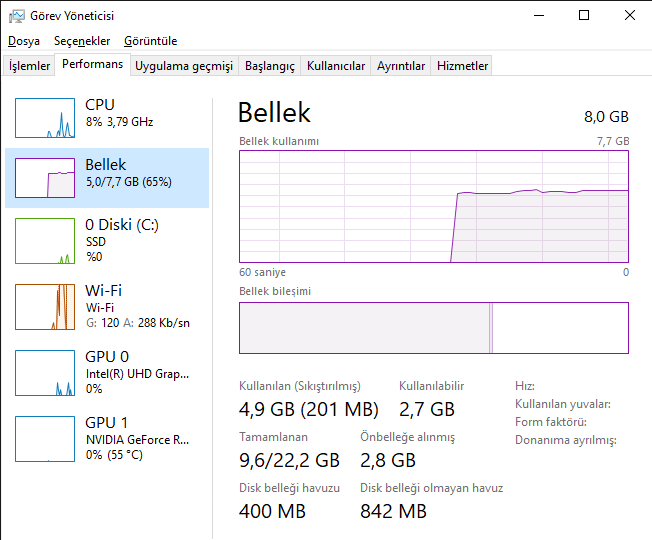The height and width of the screenshot is (540, 652).
Task: Open the Seçenekler menu
Action: [x=82, y=41]
